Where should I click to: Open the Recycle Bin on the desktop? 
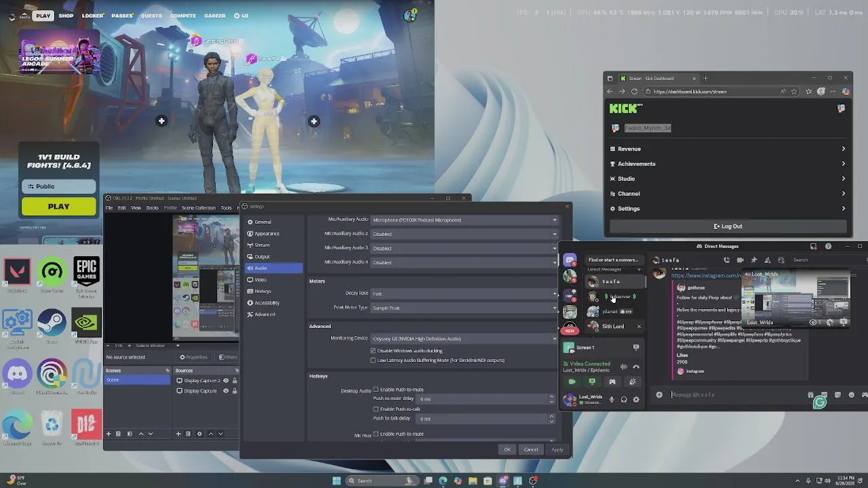coord(52,426)
